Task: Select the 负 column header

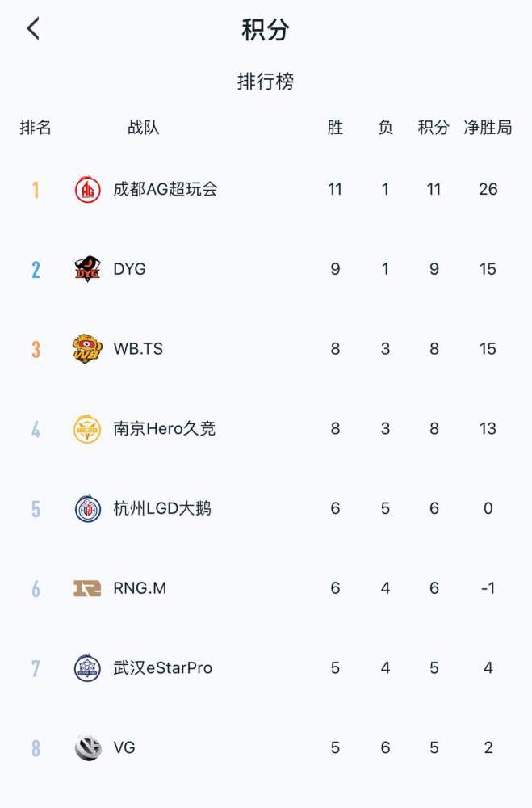Action: (x=385, y=127)
